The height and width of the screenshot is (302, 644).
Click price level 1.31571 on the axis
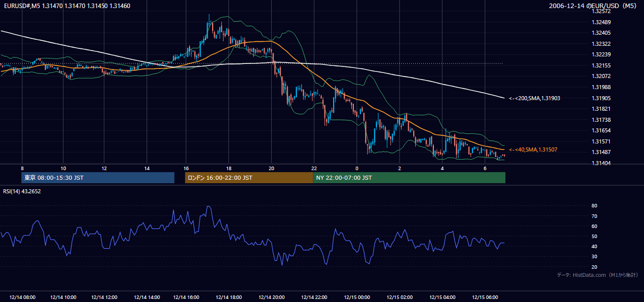click(601, 141)
